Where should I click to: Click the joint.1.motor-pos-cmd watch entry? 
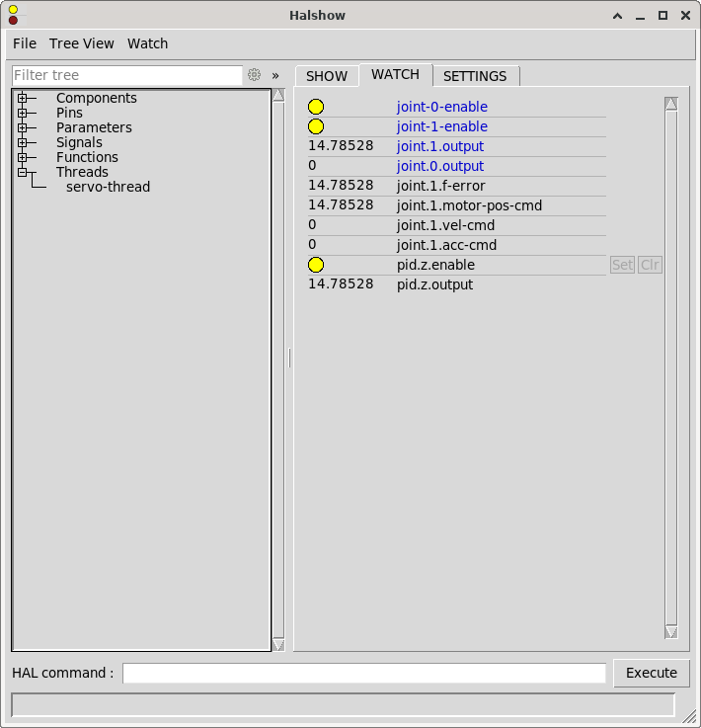point(469,205)
